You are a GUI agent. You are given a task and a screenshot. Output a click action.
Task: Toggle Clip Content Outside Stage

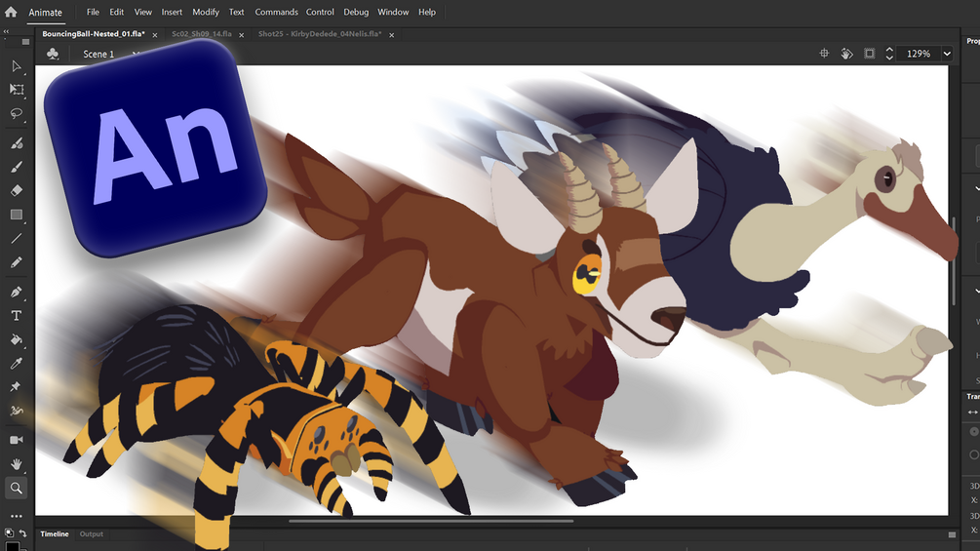coord(870,54)
